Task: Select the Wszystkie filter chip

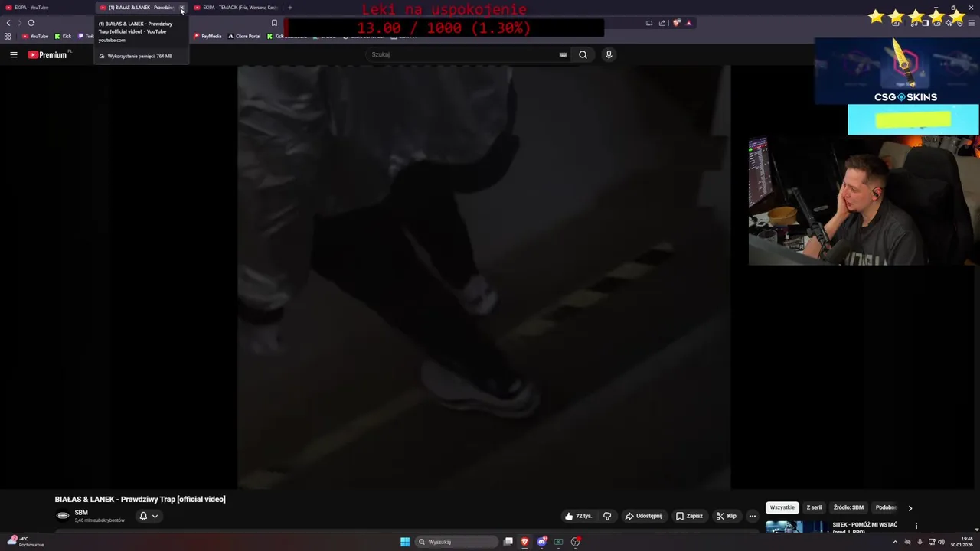Action: click(x=782, y=507)
